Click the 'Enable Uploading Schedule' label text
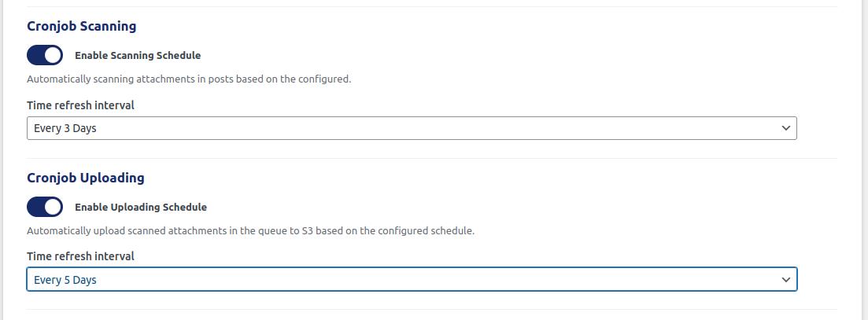The image size is (868, 320). coord(141,208)
